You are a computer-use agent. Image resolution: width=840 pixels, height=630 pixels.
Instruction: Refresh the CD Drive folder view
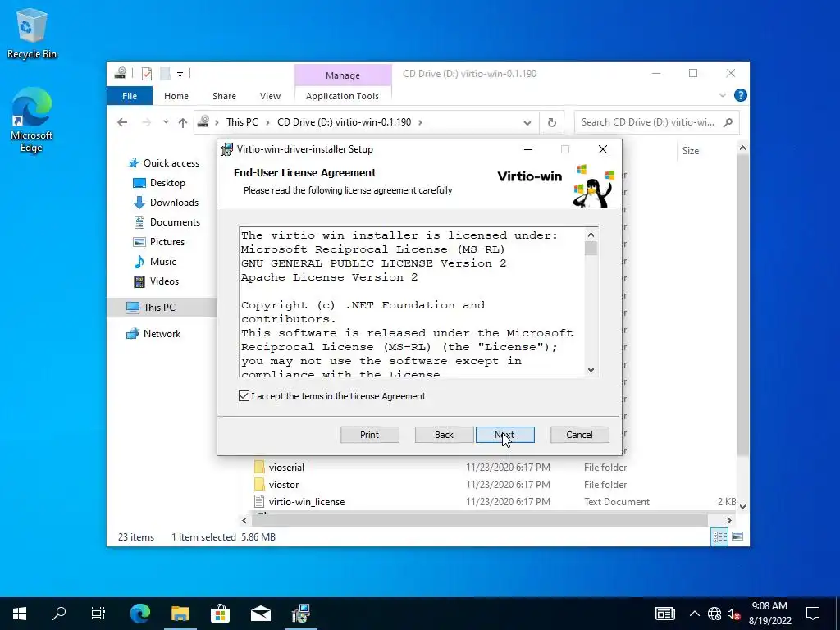pos(552,123)
